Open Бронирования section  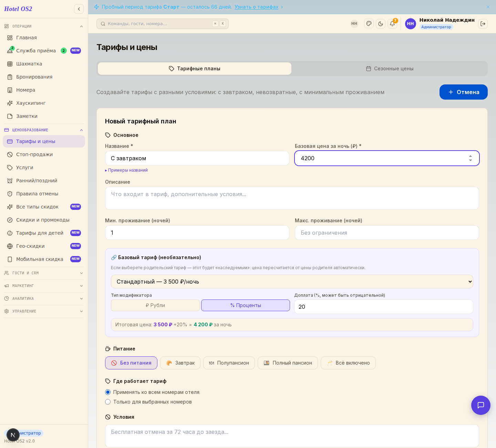tap(44, 77)
